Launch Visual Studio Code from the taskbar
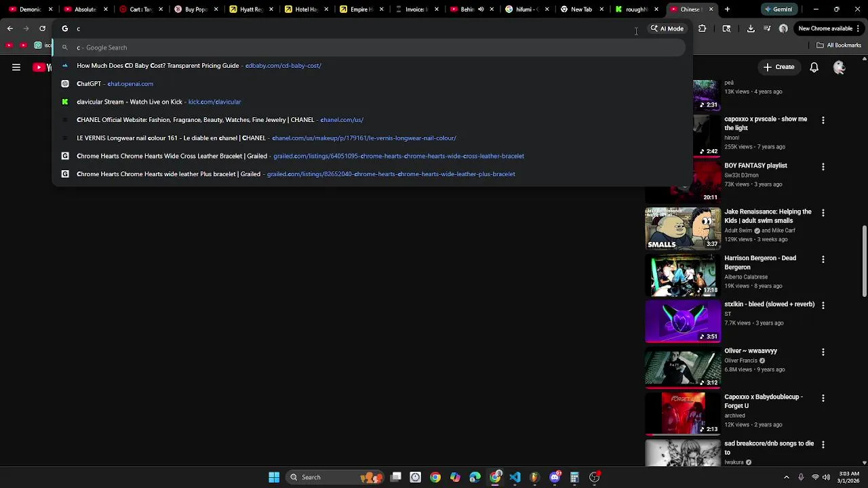The width and height of the screenshot is (868, 488). click(x=515, y=477)
